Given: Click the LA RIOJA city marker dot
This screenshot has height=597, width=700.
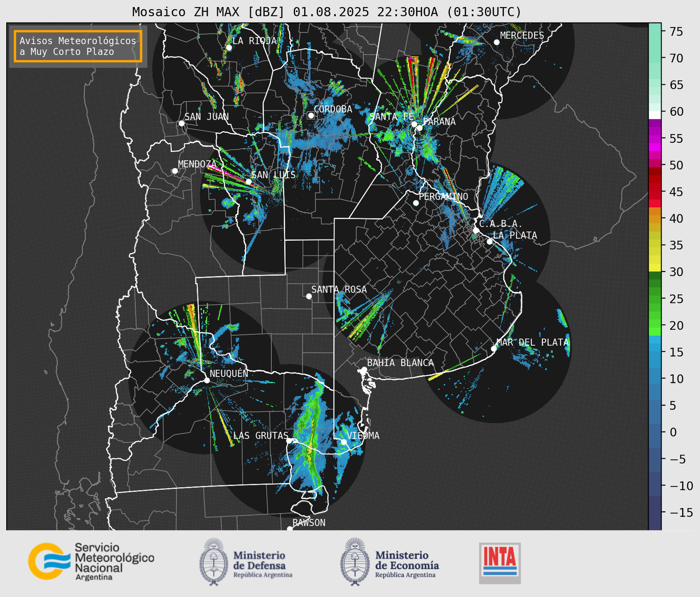Looking at the screenshot, I should click(x=229, y=48).
